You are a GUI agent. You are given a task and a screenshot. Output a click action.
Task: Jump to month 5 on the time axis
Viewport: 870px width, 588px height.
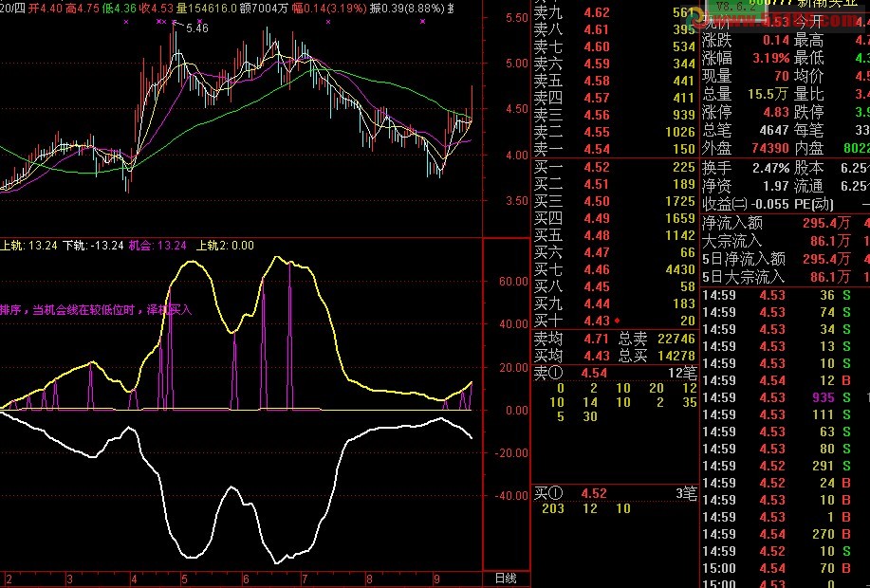coord(184,579)
